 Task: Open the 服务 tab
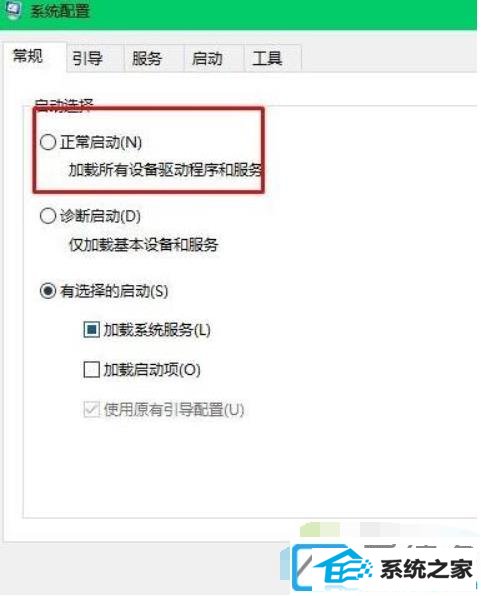click(146, 59)
